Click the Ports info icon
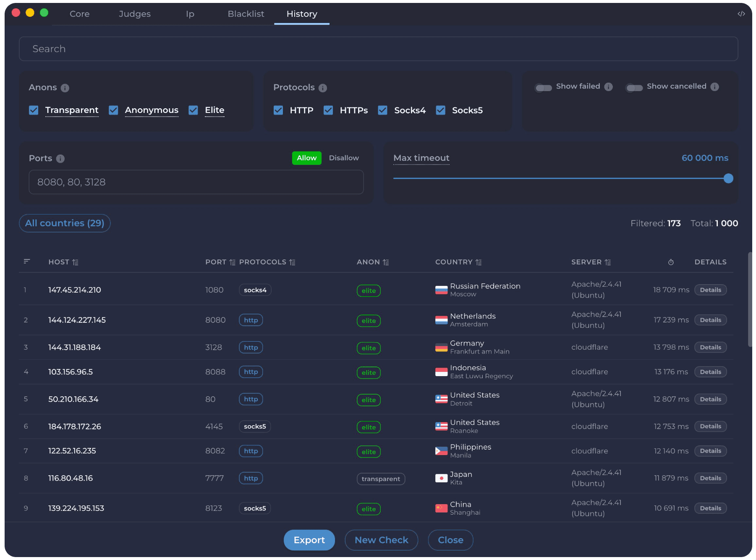Image resolution: width=756 pixels, height=560 pixels. click(60, 159)
